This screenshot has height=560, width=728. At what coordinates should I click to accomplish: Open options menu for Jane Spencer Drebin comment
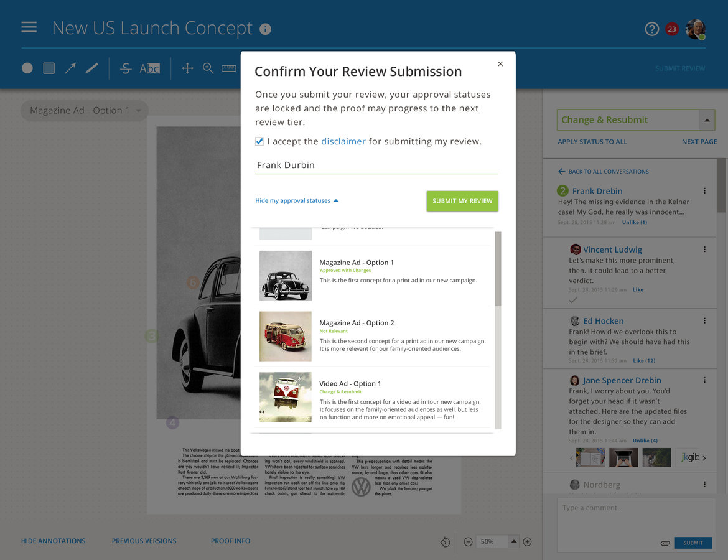click(704, 380)
